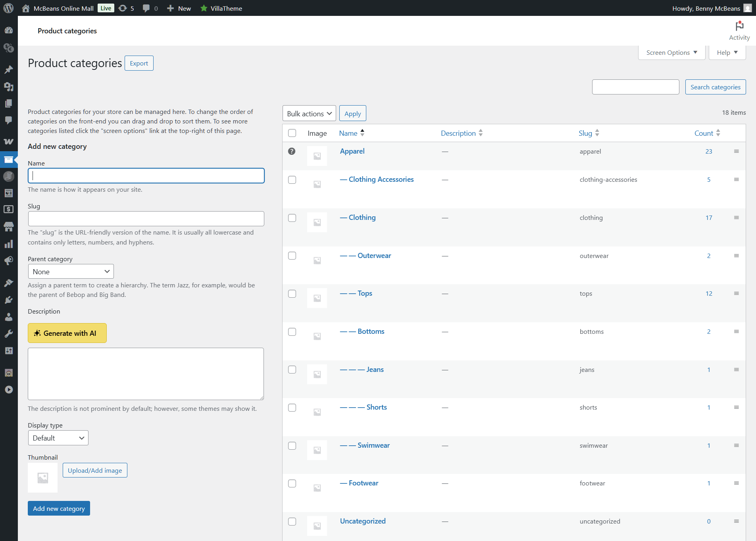Click the Live status badge

pyautogui.click(x=106, y=8)
